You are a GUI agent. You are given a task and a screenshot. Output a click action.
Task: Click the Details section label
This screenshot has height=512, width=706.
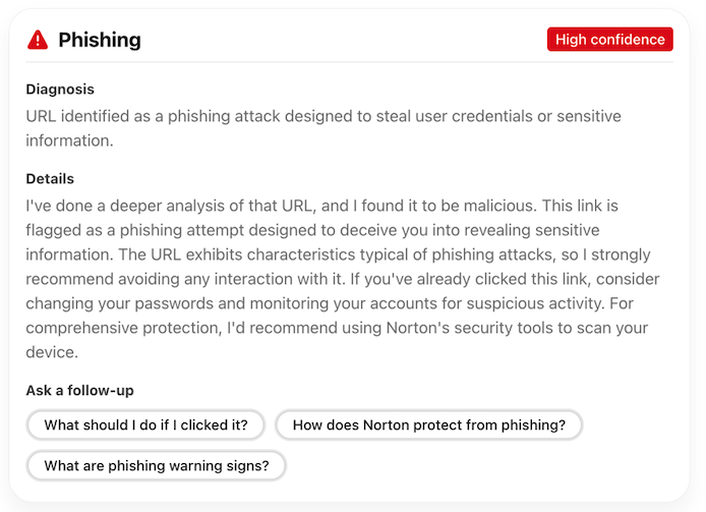coord(50,179)
